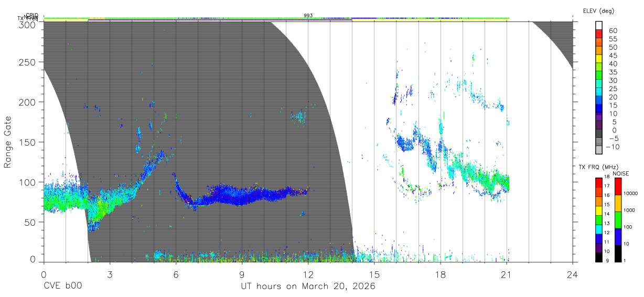This screenshot has height=297, width=644.
Task: Select the dark gray ELEV swatch between -5 and 0
Action: point(599,134)
